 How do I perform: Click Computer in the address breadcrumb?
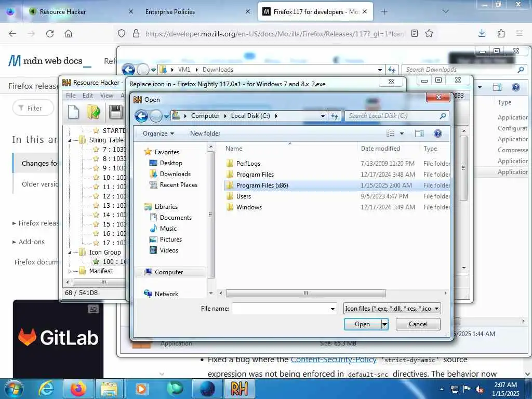point(205,116)
